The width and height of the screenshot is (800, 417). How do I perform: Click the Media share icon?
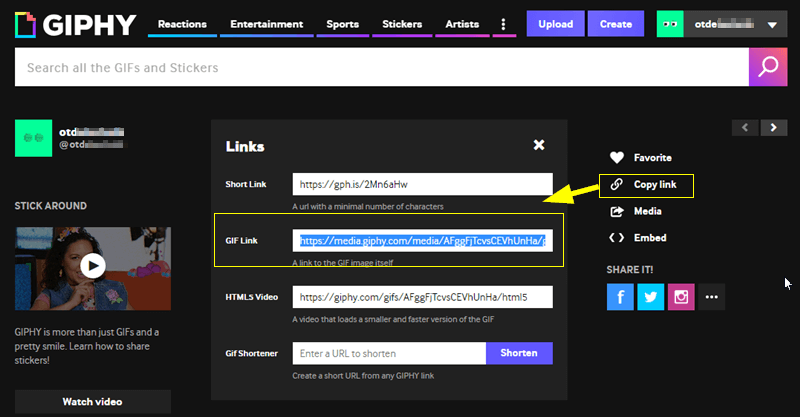pyautogui.click(x=616, y=211)
